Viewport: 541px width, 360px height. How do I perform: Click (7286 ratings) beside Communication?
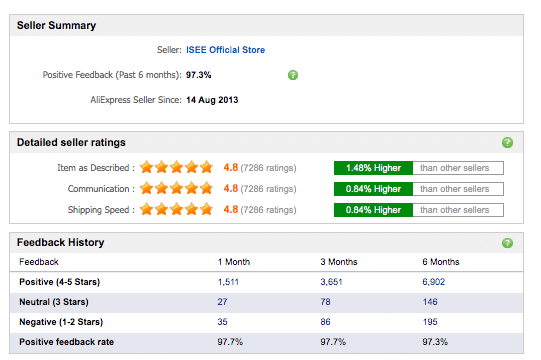[268, 189]
